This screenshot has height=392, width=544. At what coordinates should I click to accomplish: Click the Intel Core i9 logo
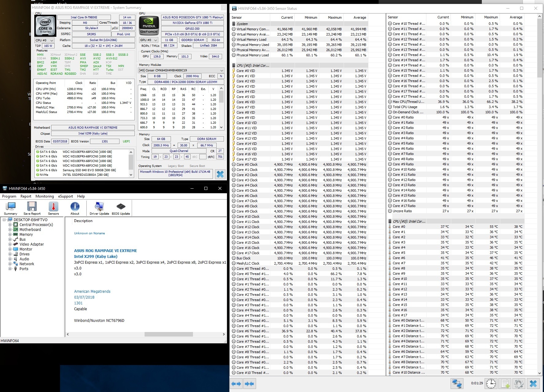[x=45, y=26]
